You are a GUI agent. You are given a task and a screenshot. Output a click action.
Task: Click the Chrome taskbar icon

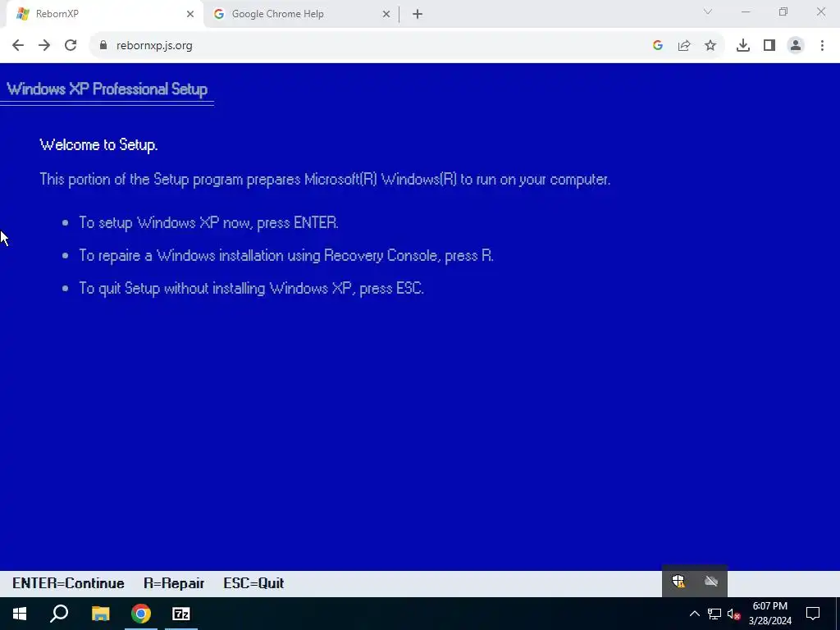[141, 614]
